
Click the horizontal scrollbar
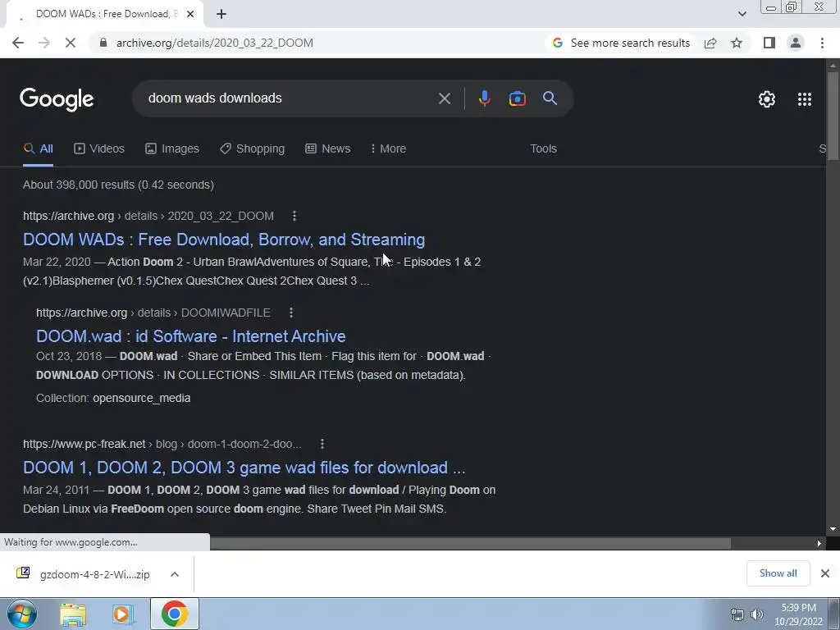point(470,543)
